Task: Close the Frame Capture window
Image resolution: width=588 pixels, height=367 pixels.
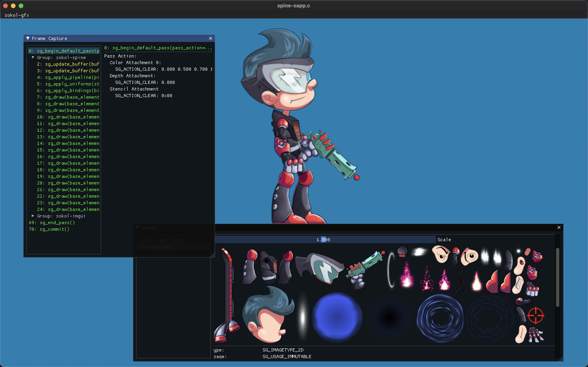Action: (x=210, y=38)
